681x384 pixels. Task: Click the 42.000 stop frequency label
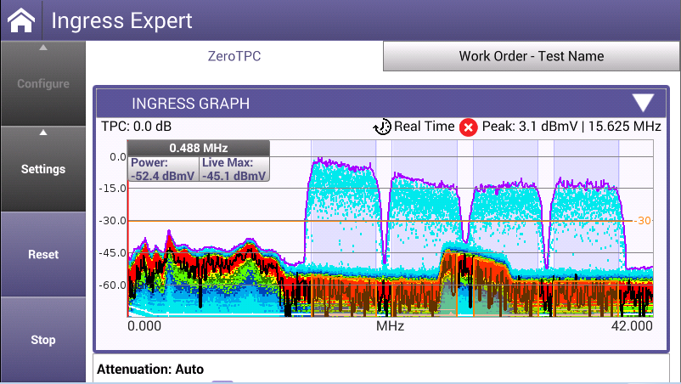coord(631,326)
